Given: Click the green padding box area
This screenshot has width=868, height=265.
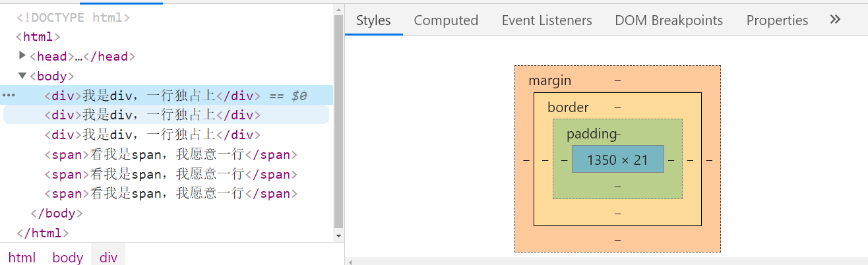Looking at the screenshot, I should point(617,187).
